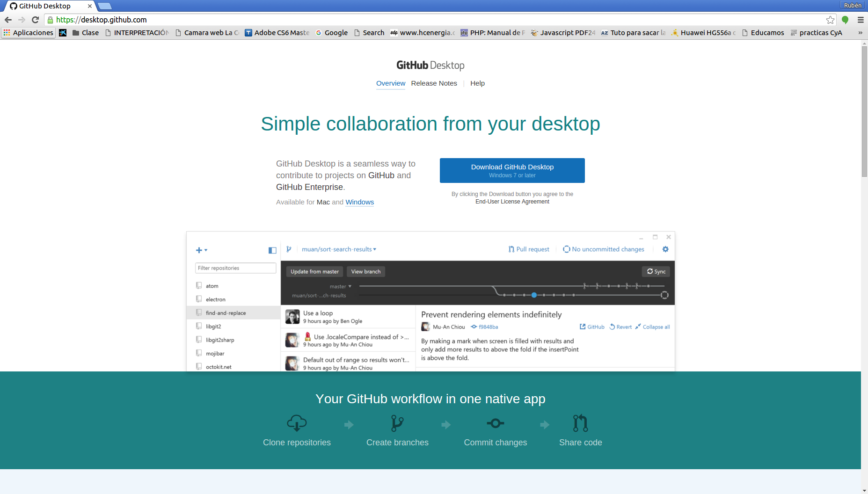Click the View branch button

[x=366, y=272]
